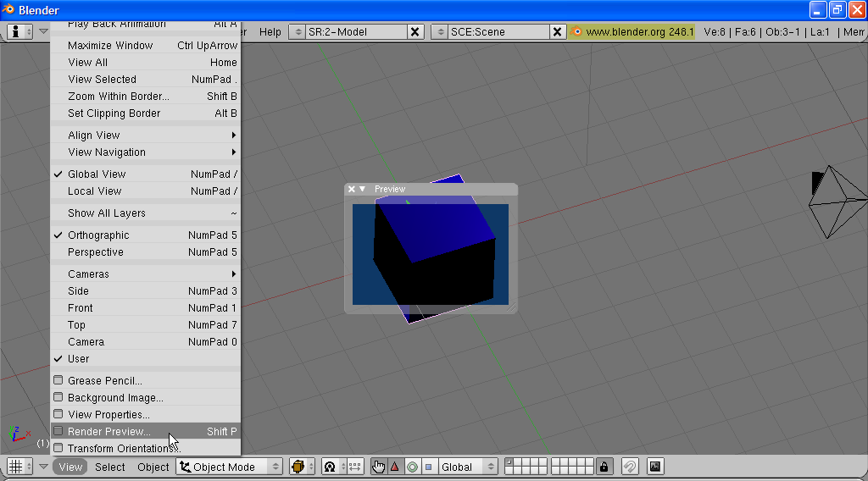The height and width of the screenshot is (481, 868).
Task: Switch to Front view
Action: [x=146, y=308]
